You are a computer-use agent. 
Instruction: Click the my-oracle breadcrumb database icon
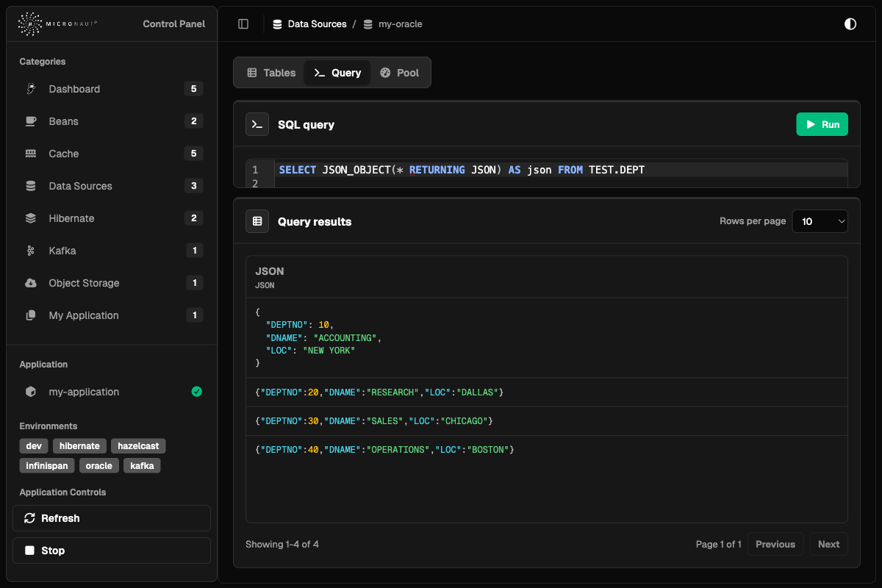coord(368,24)
